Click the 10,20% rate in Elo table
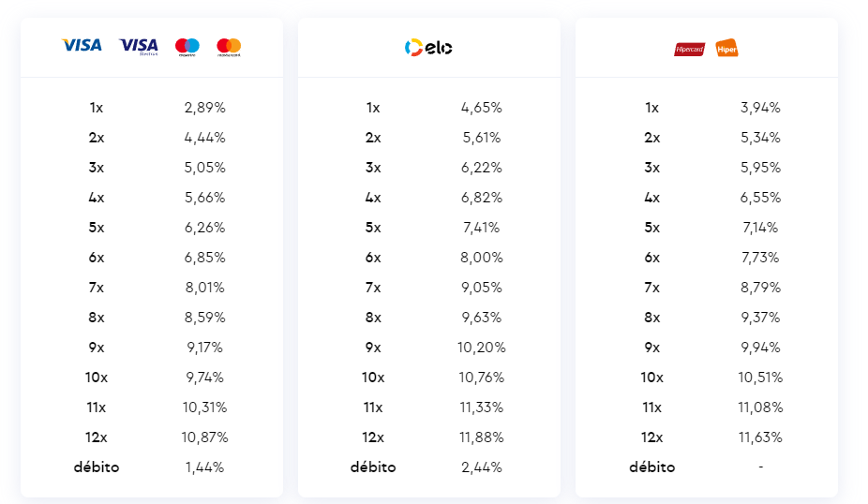 (482, 348)
